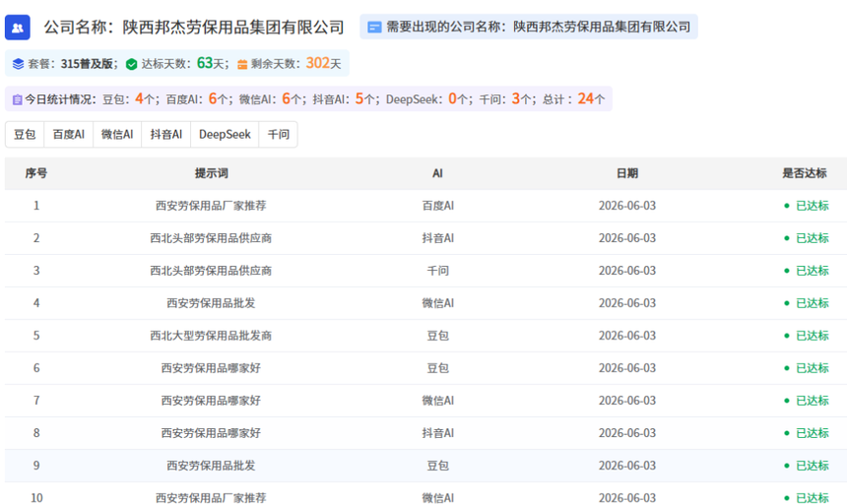Click row 3 prompt 西北头部劳保用品供应商
The height and width of the screenshot is (504, 847).
tap(211, 271)
